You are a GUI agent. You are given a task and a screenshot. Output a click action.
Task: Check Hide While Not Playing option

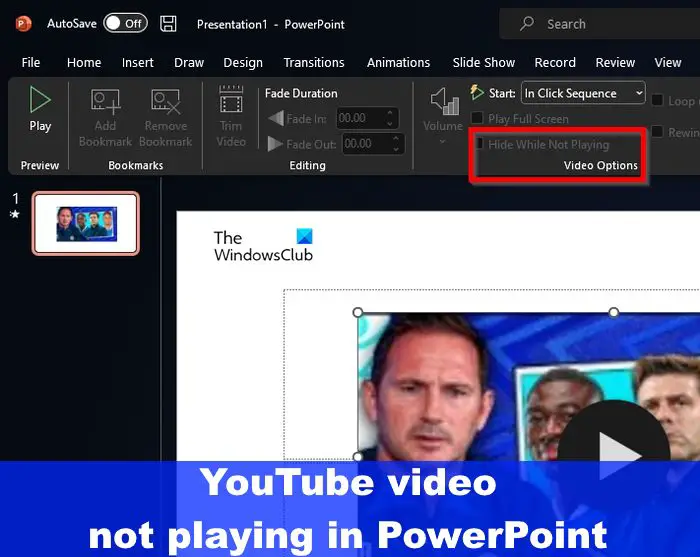coord(481,144)
